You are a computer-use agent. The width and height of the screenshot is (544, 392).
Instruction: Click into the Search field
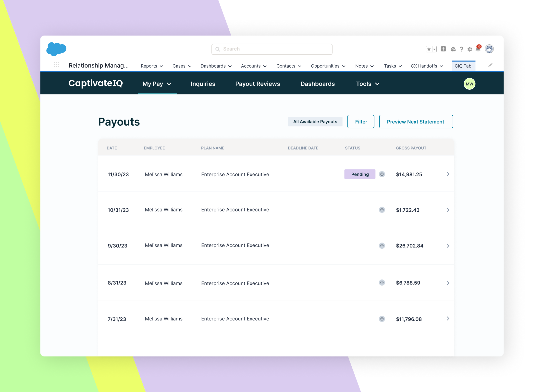pyautogui.click(x=272, y=49)
